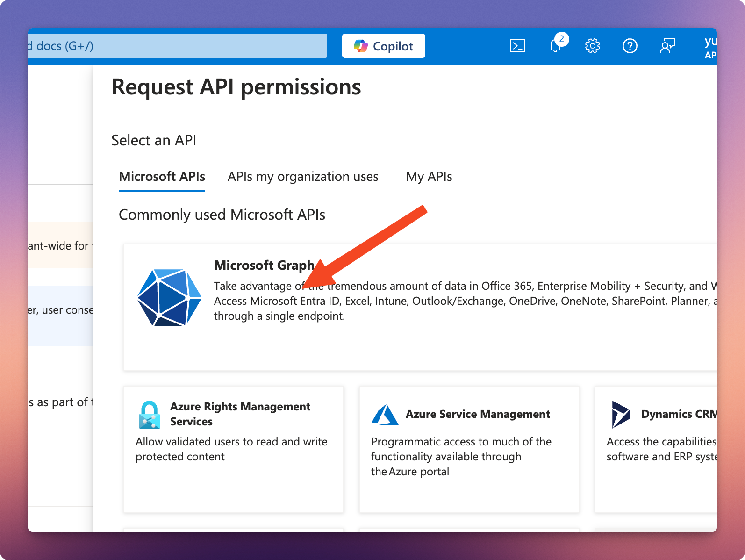Click the Azure Service Management logo

click(x=385, y=415)
